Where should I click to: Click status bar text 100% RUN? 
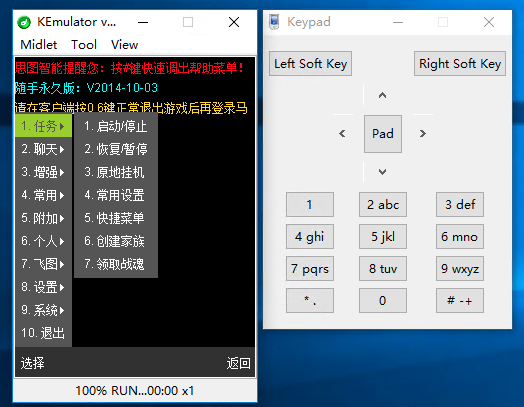134,391
